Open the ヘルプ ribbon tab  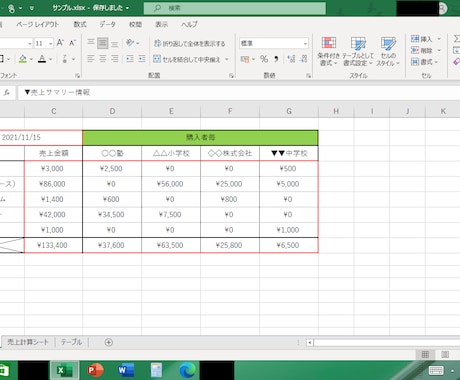pyautogui.click(x=189, y=24)
